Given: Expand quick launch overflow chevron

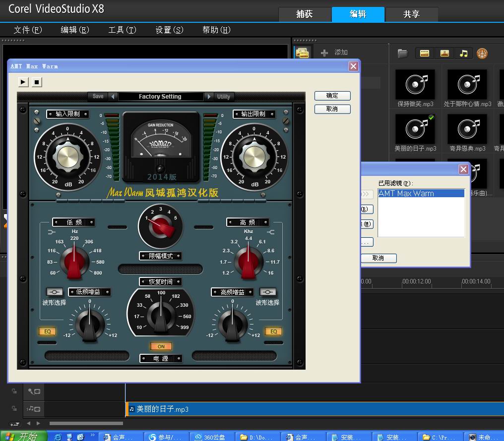Looking at the screenshot, I should (x=93, y=435).
